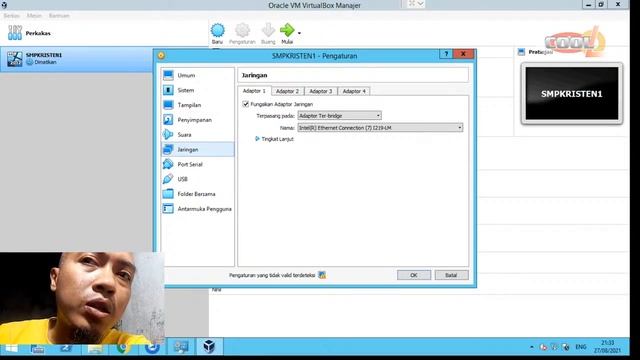Confirm settings with the OK button
The height and width of the screenshot is (360, 640).
coord(413,275)
